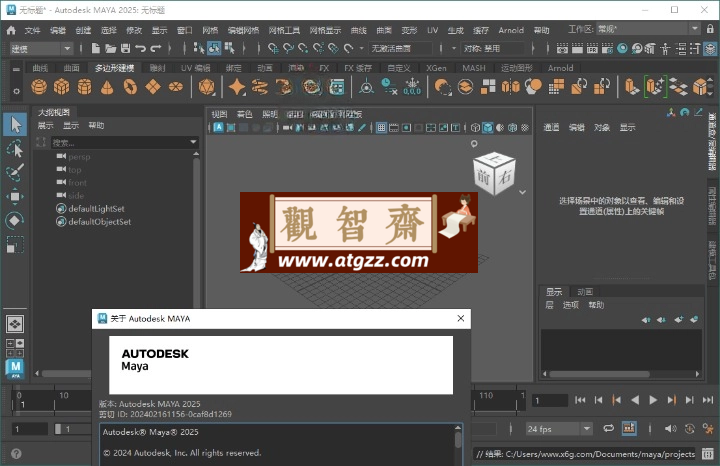Create a platonic solid from shelf
The height and width of the screenshot is (466, 720).
207,86
